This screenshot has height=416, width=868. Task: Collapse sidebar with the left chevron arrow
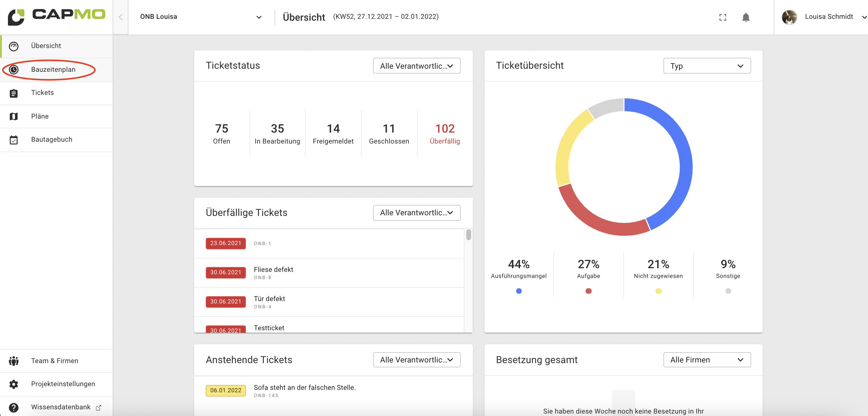tap(121, 17)
